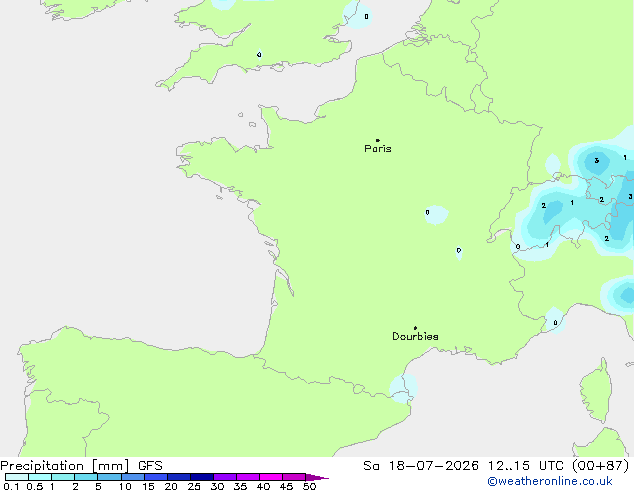This screenshot has width=634, height=490.
Task: Pick the 2–5 mm legend color swatch
Action: click(x=86, y=477)
